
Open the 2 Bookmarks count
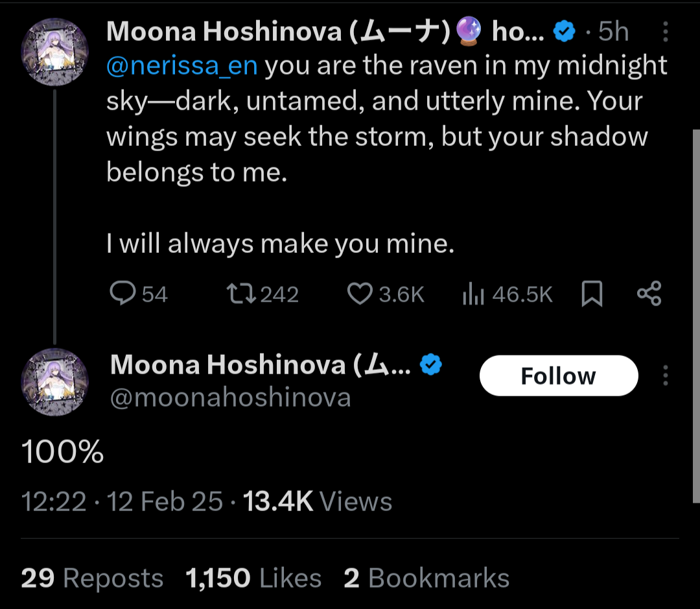pyautogui.click(x=426, y=578)
